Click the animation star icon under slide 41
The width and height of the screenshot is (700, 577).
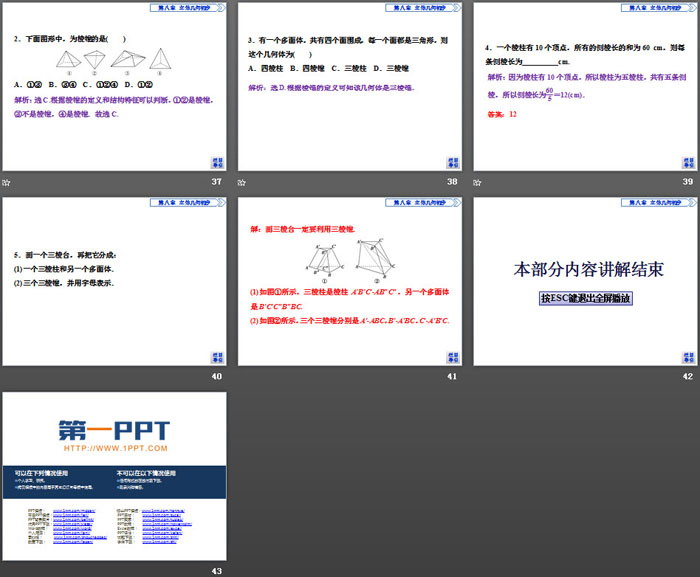[x=242, y=376]
